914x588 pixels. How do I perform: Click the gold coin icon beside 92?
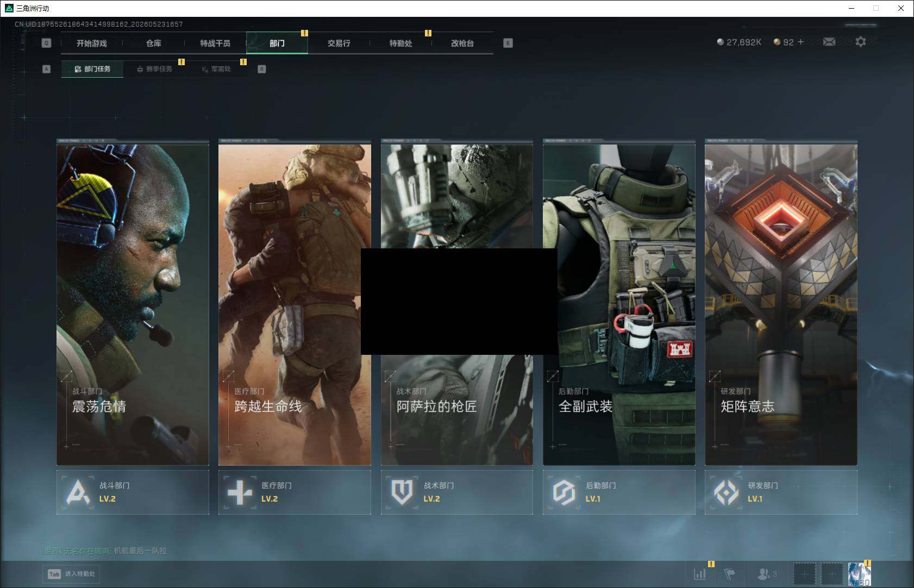pos(777,42)
